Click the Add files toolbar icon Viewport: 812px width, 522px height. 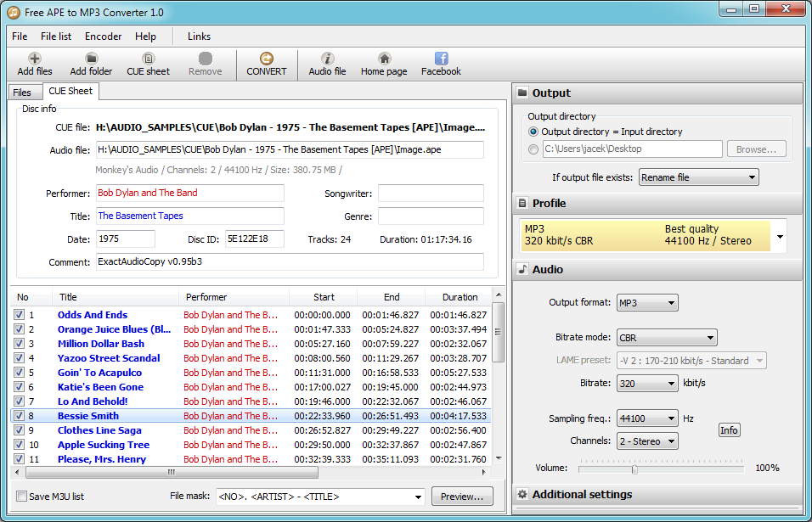coord(35,59)
